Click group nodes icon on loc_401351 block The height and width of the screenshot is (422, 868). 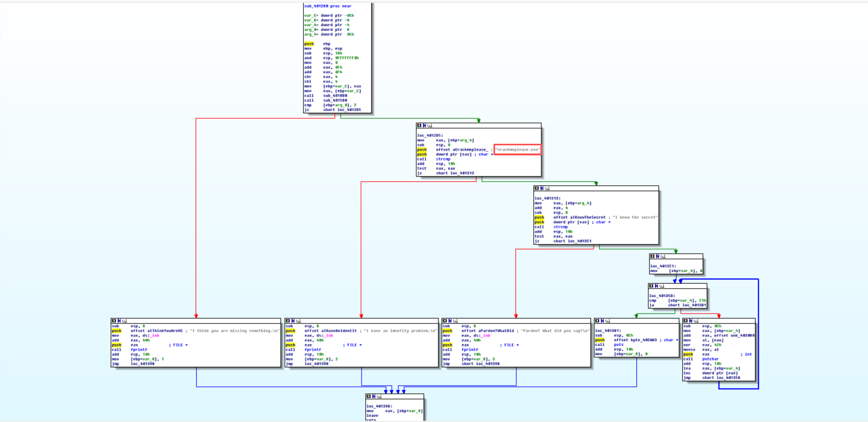(663, 257)
